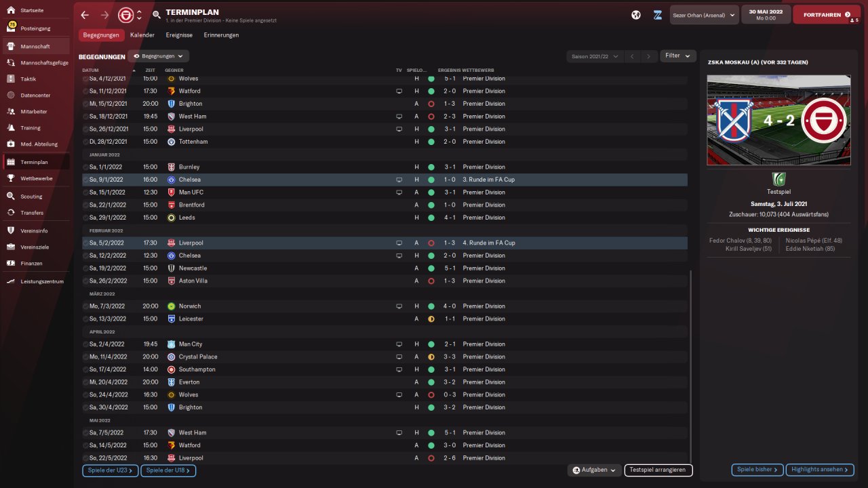Go to next season with right chevron
The width and height of the screenshot is (868, 488).
[x=649, y=56]
